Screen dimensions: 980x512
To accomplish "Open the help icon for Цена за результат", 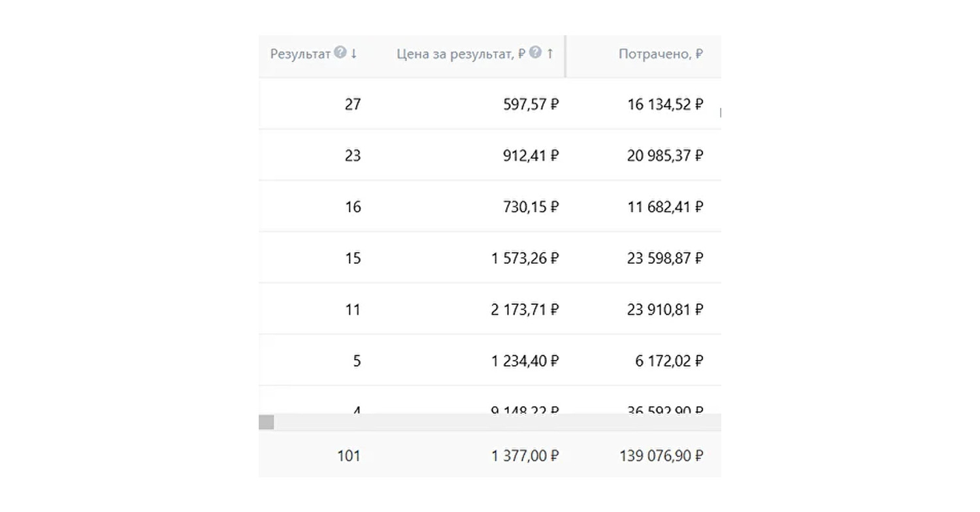I will (535, 53).
